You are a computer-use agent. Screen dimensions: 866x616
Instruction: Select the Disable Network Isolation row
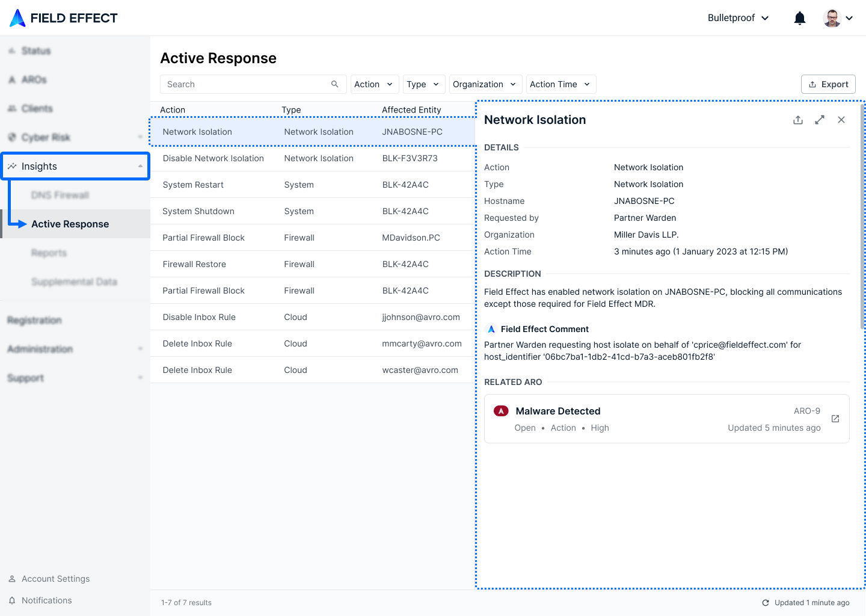(313, 158)
